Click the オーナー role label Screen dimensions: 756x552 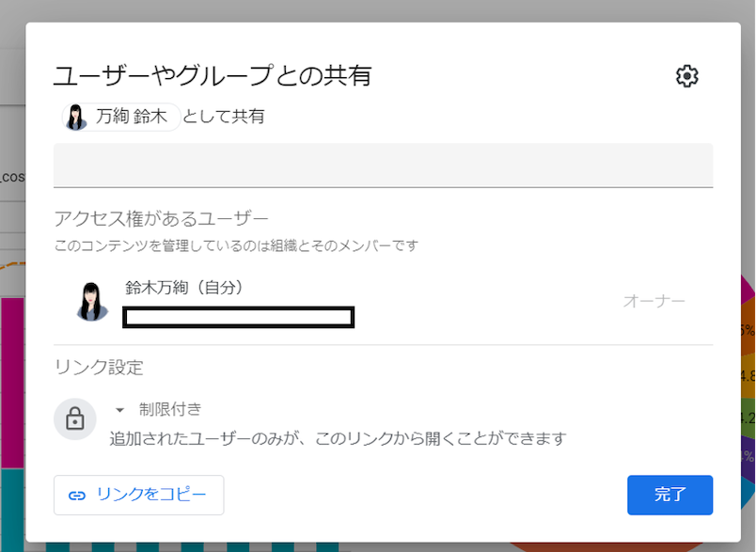pos(654,301)
